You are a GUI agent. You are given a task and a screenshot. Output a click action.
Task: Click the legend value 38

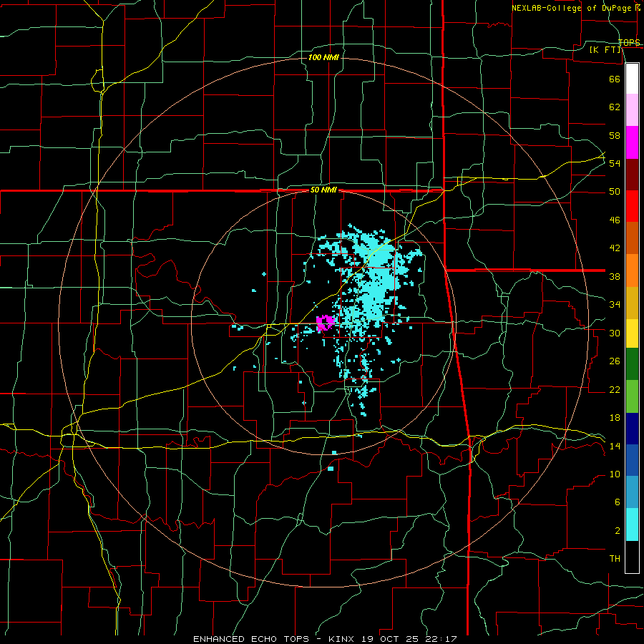pyautogui.click(x=615, y=276)
